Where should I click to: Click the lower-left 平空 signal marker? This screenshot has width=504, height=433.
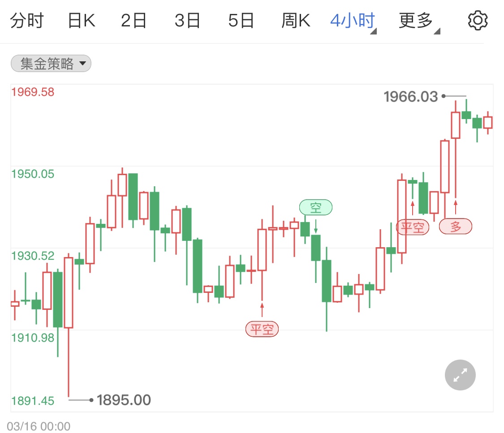(262, 330)
